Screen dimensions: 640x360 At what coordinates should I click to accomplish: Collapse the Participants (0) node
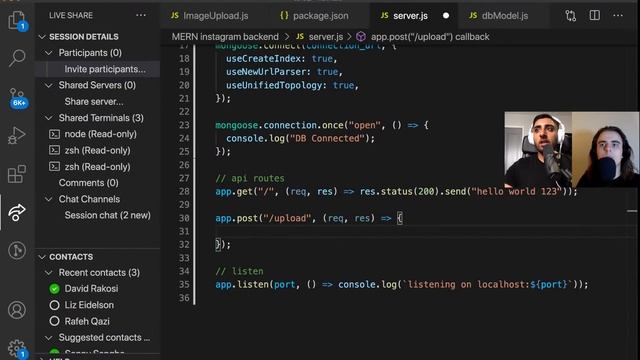(x=49, y=53)
